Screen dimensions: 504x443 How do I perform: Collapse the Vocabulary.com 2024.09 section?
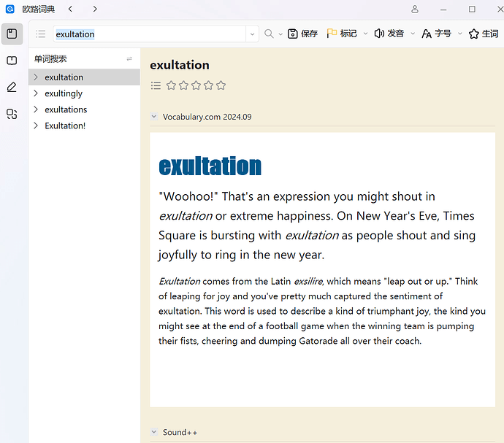(154, 117)
